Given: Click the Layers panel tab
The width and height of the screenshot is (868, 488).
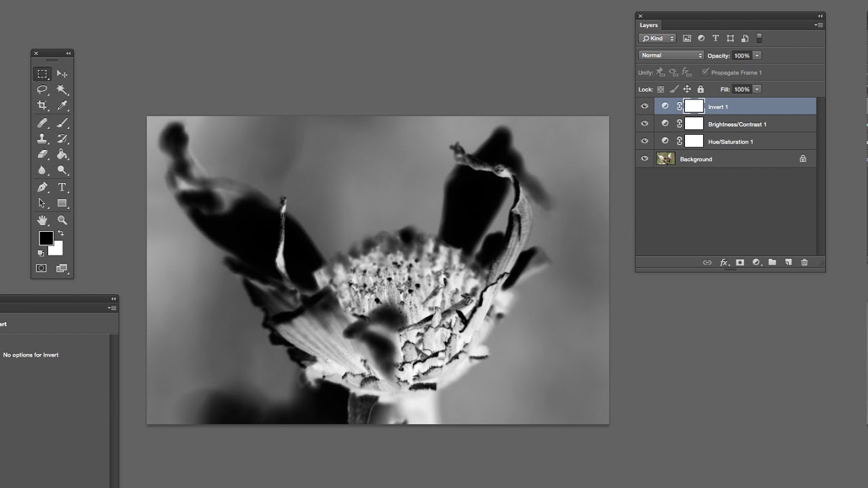Looking at the screenshot, I should click(649, 25).
